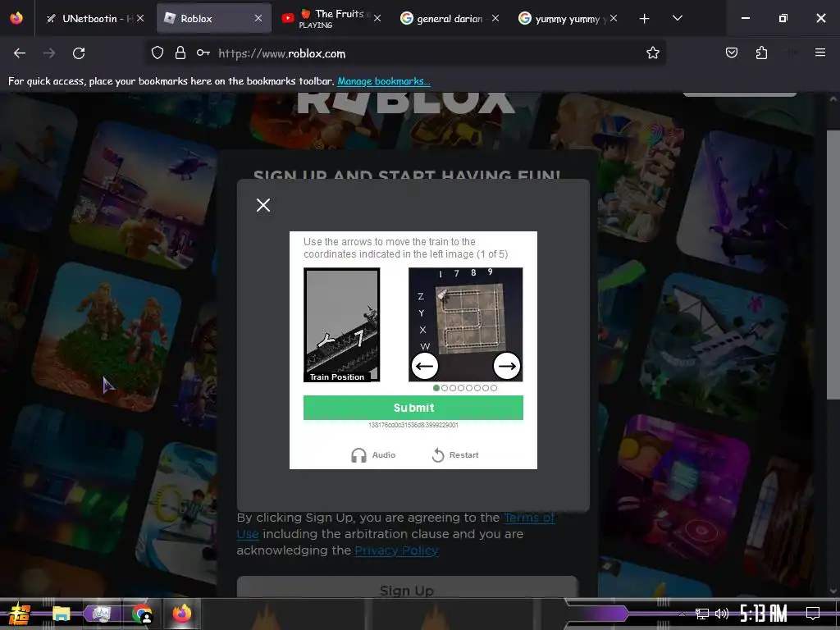Switch to the UNetbootin tab

point(94,19)
